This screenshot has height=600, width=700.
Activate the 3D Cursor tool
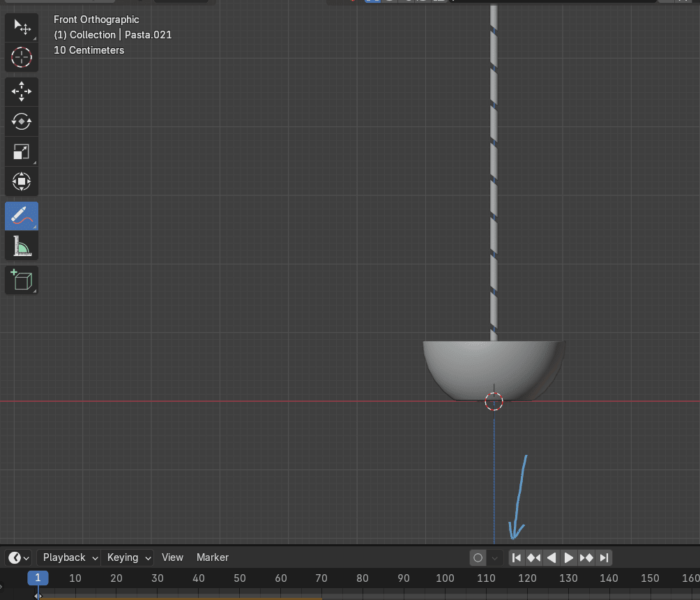click(x=22, y=57)
